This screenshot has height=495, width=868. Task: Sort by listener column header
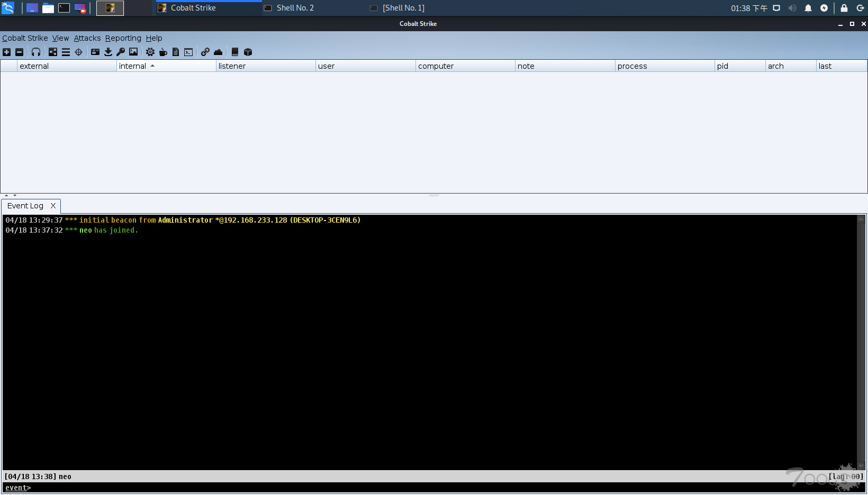[x=266, y=66]
